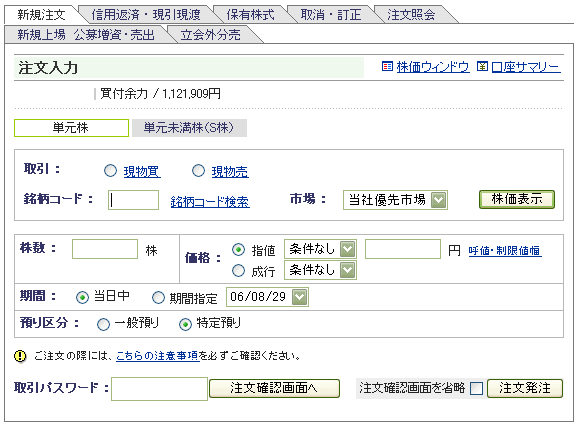
Task: Expand the 指値 条件なし dropdown
Action: 320,249
